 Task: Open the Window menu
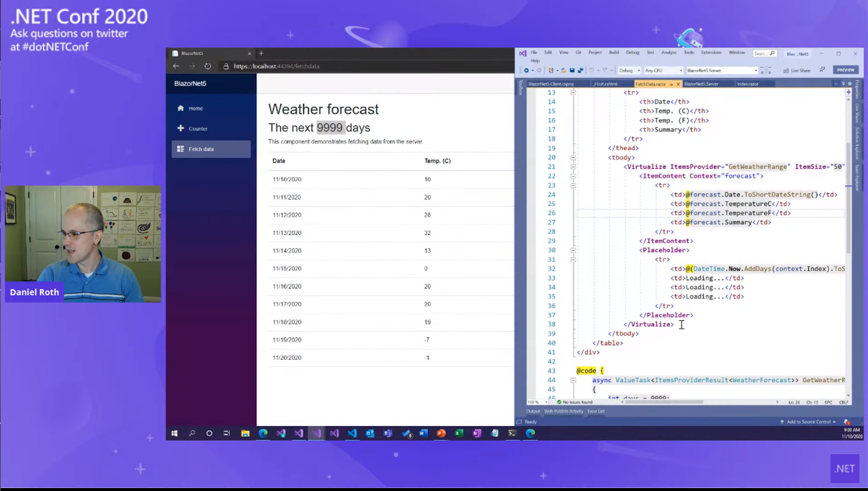click(737, 53)
